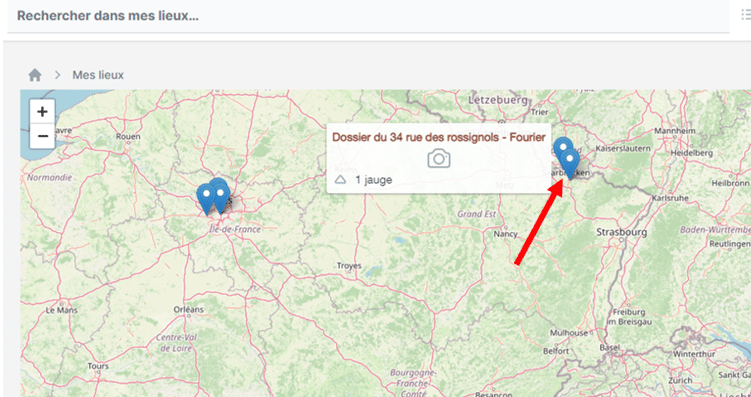Click the home icon in the breadcrumb
The image size is (751, 397).
click(x=35, y=75)
